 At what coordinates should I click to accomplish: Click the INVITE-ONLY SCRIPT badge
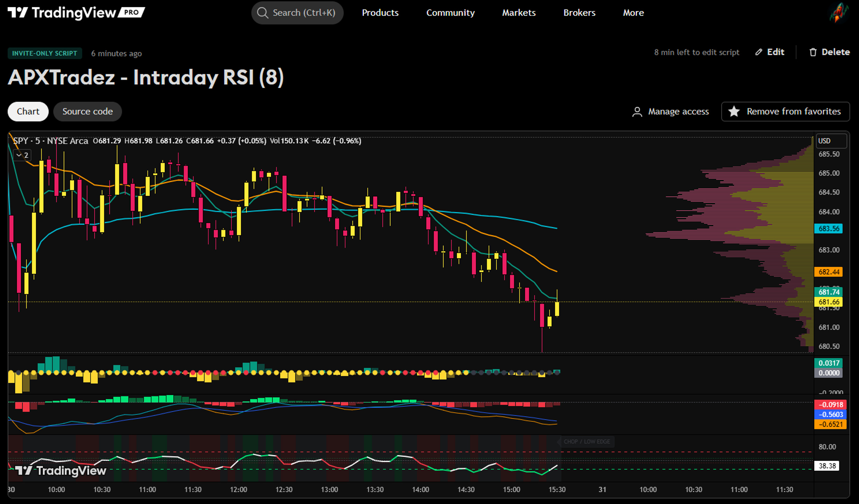[x=45, y=53]
